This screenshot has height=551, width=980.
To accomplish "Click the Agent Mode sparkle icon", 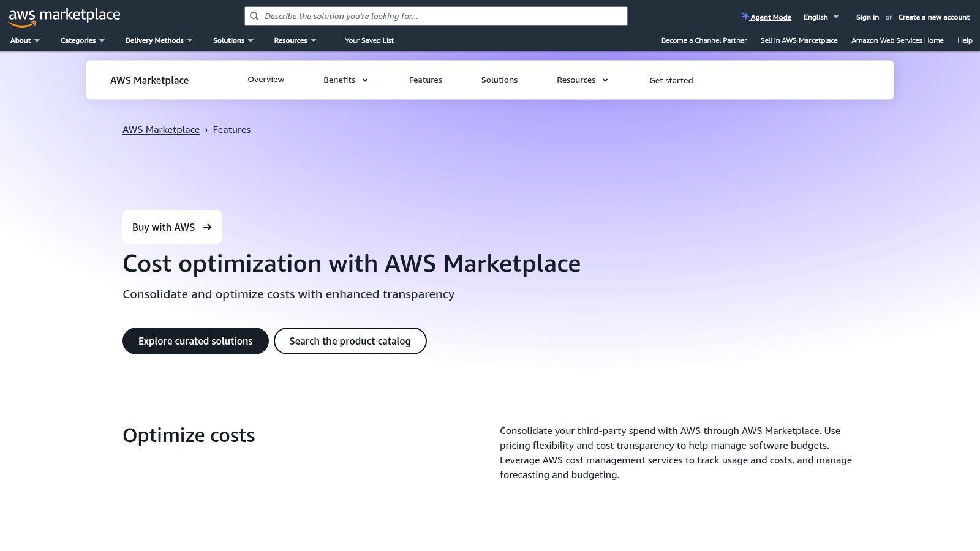I will (x=745, y=17).
